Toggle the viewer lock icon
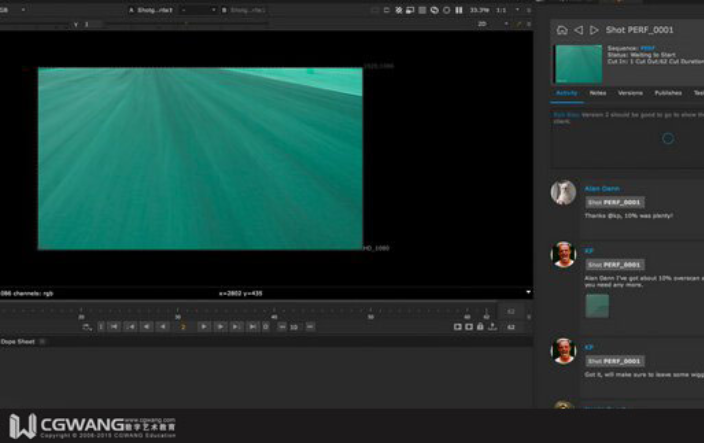Image resolution: width=704 pixels, height=443 pixels. tap(480, 327)
